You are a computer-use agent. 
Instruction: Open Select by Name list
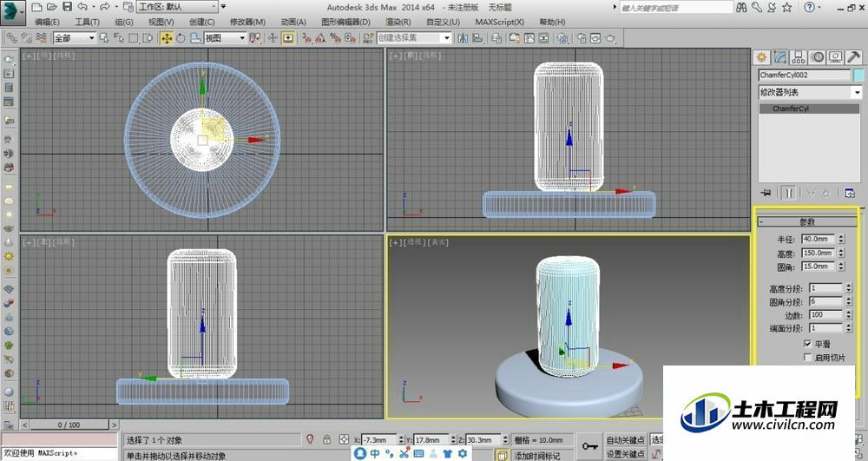(x=118, y=37)
